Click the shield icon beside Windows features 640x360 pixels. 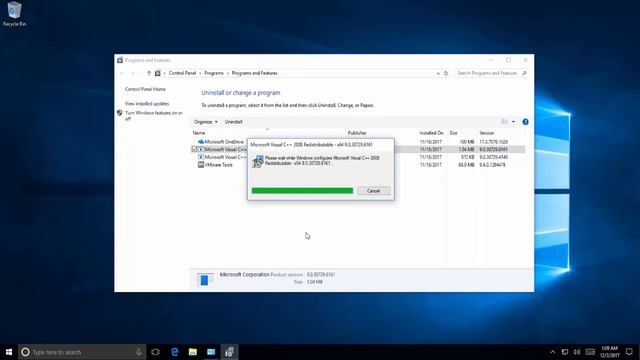[x=120, y=113]
